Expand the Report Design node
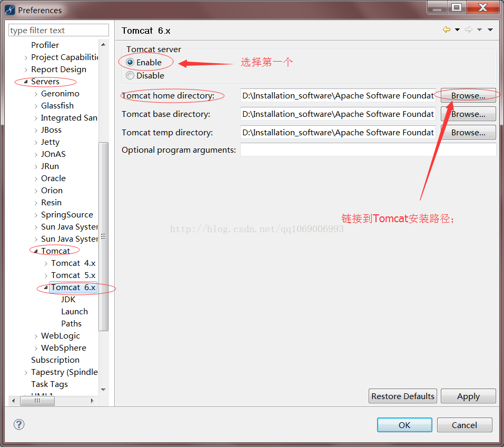This screenshot has width=504, height=447. pos(26,69)
